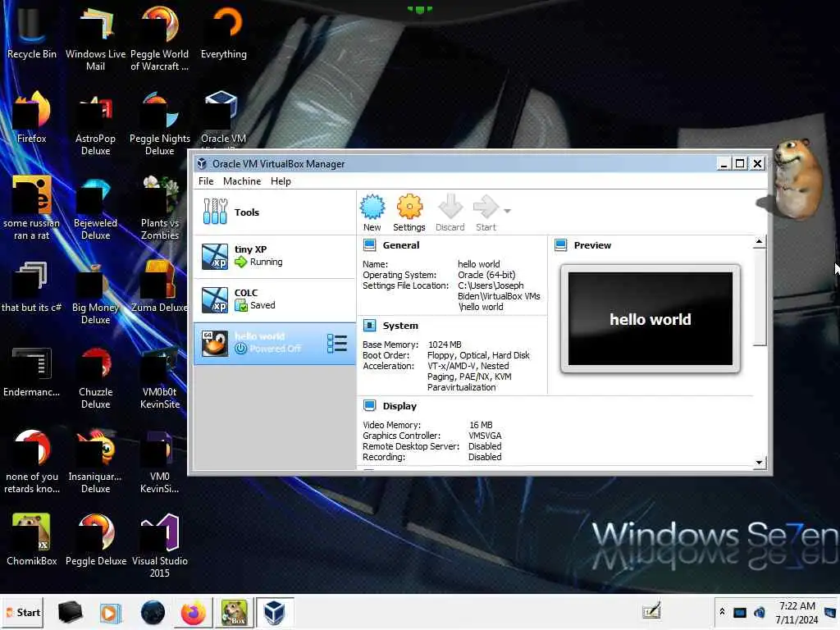Select the hello world virtual machine
Image resolution: width=840 pixels, height=630 pixels.
(274, 344)
